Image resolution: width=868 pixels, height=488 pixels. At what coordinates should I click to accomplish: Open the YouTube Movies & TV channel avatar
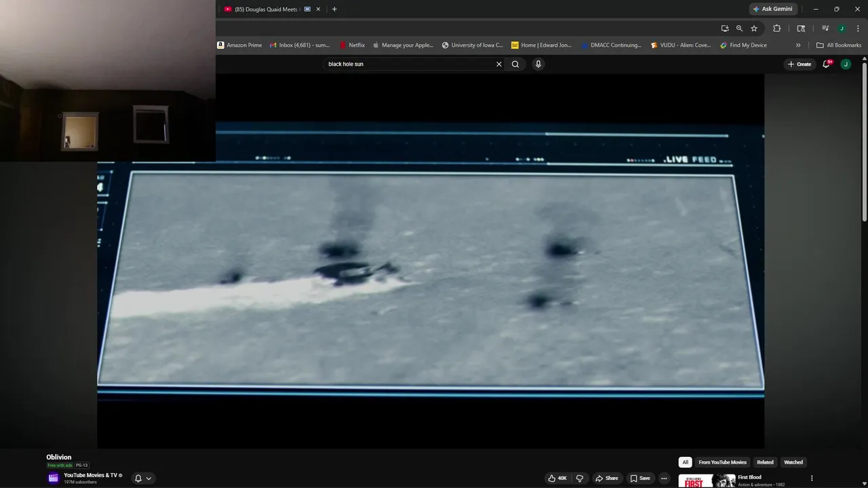(x=54, y=478)
